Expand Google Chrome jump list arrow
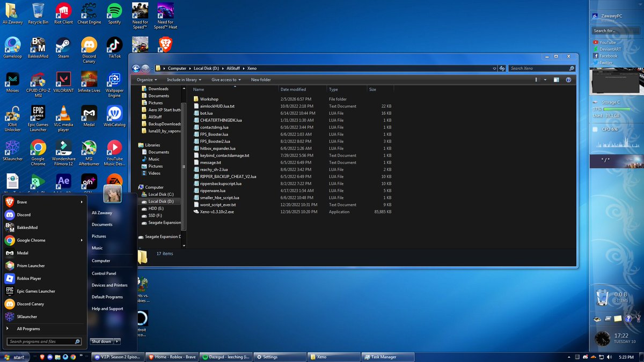Viewport: 644px width, 362px height. click(x=82, y=240)
